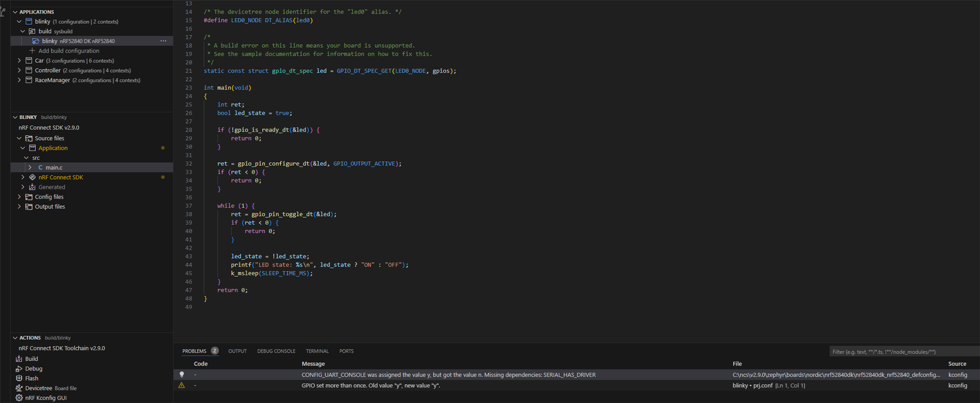
Task: Switch to the PROBLEMS tab
Action: coord(194,351)
